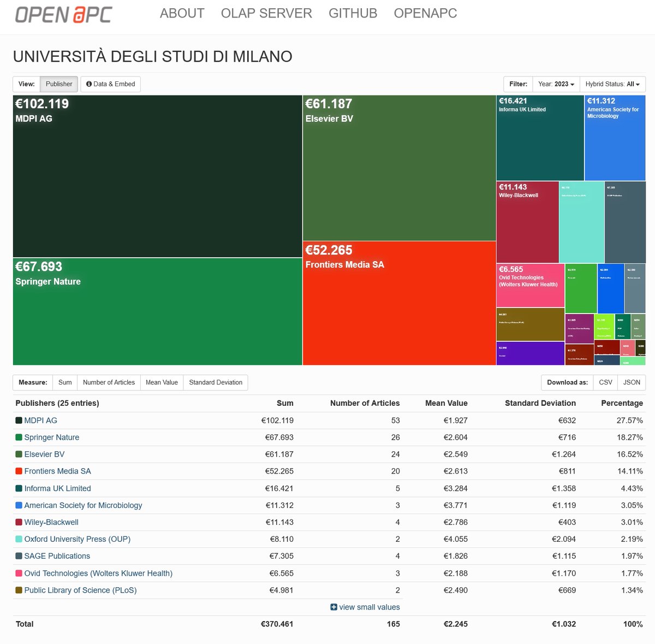The width and height of the screenshot is (655, 644).
Task: Click the total article count 165
Action: (x=394, y=624)
